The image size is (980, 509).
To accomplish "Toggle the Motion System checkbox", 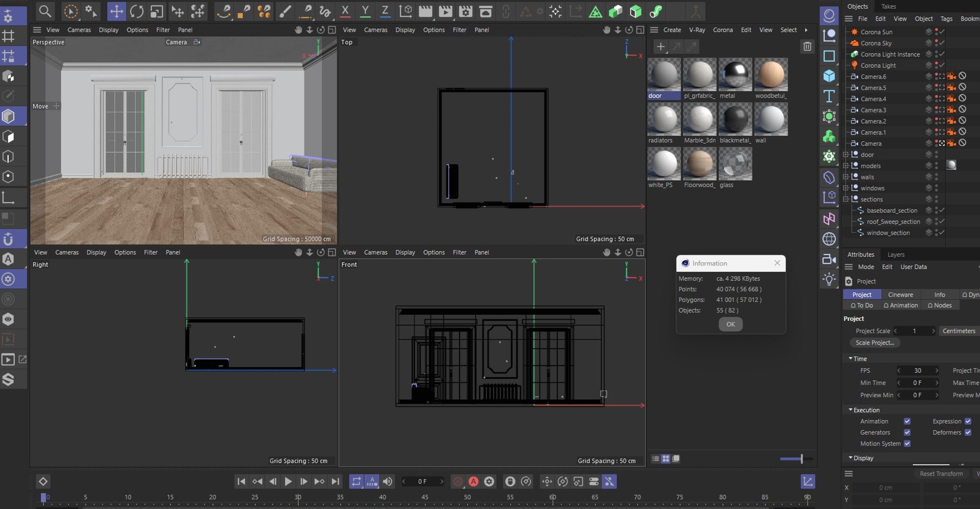I will (907, 444).
